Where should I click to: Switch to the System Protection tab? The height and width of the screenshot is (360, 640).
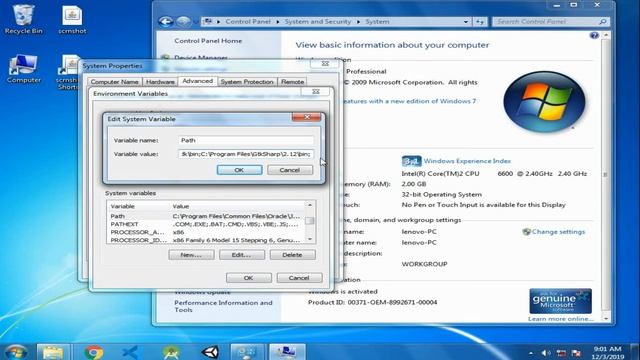click(247, 82)
